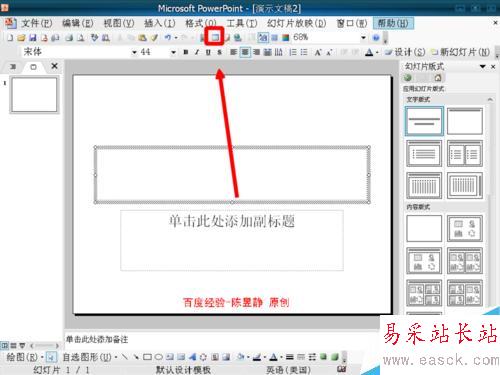Toggle Underline formatting
Image resolution: width=500 pixels, height=375 pixels.
tap(208, 52)
